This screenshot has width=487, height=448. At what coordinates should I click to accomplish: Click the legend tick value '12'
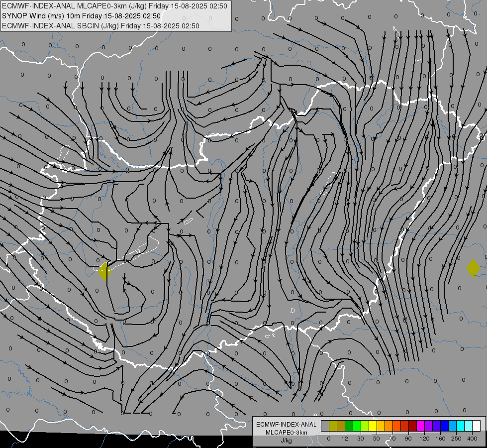[x=345, y=439]
